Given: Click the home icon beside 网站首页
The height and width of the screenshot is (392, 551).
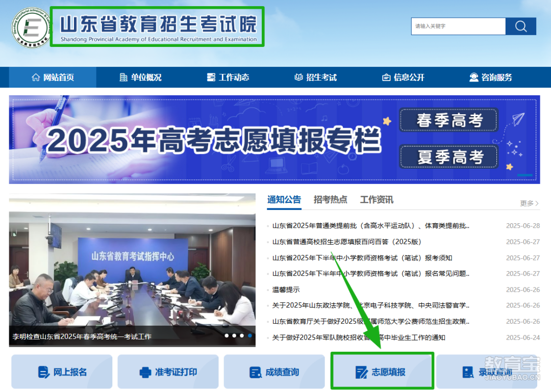Looking at the screenshot, I should click(36, 77).
